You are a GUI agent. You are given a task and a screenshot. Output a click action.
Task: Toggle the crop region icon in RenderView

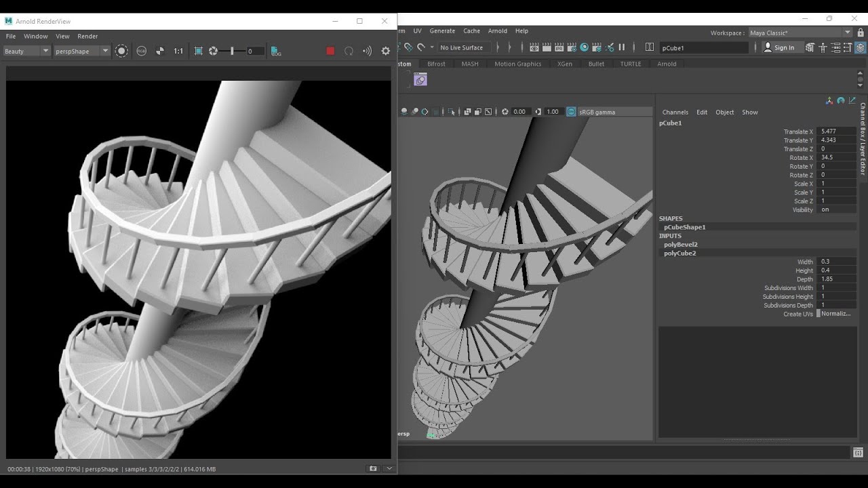point(198,51)
